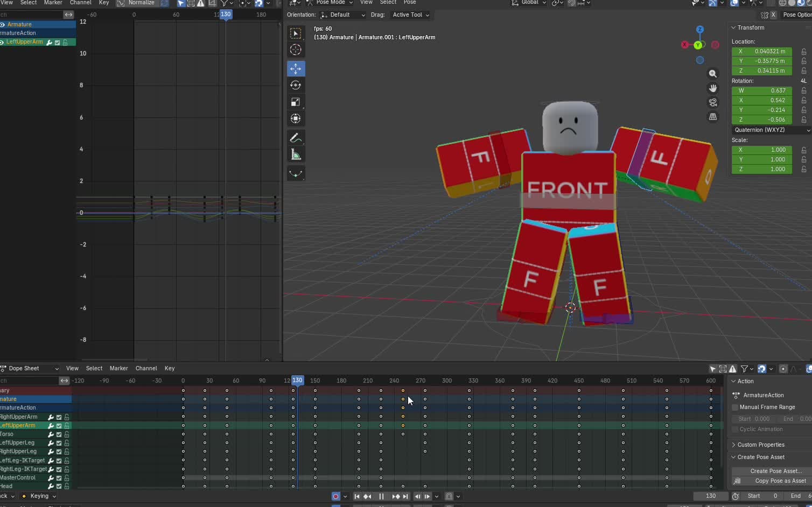Click the wrench icon on the MasterControl channel
The height and width of the screenshot is (507, 812).
51,478
